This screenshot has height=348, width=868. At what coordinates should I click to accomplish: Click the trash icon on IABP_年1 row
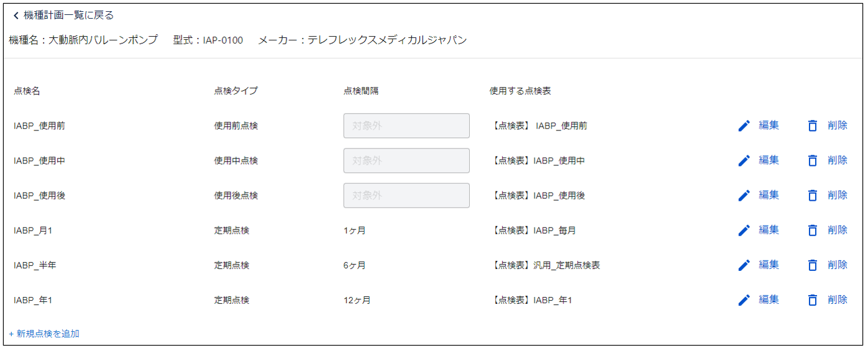pos(812,300)
